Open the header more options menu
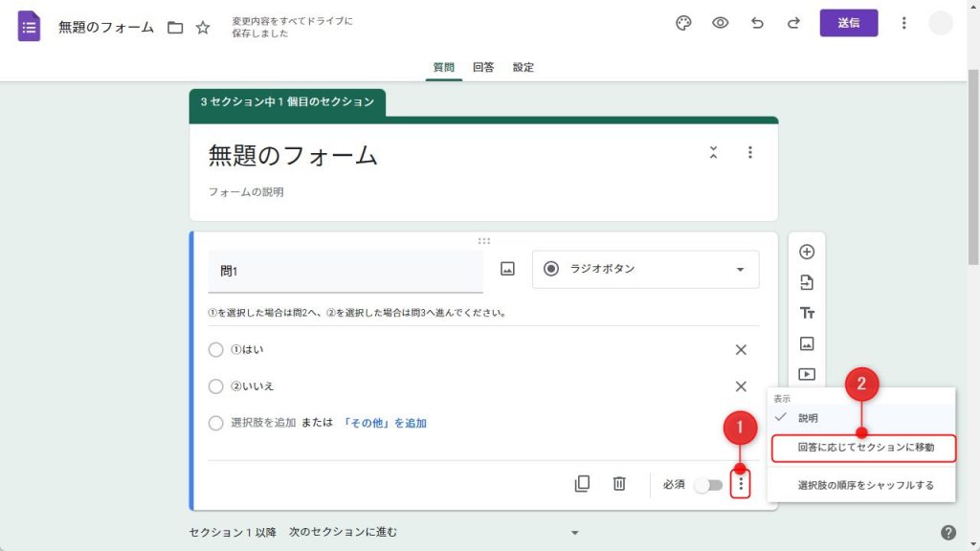Screen dimensions: 980x551 pos(903,23)
